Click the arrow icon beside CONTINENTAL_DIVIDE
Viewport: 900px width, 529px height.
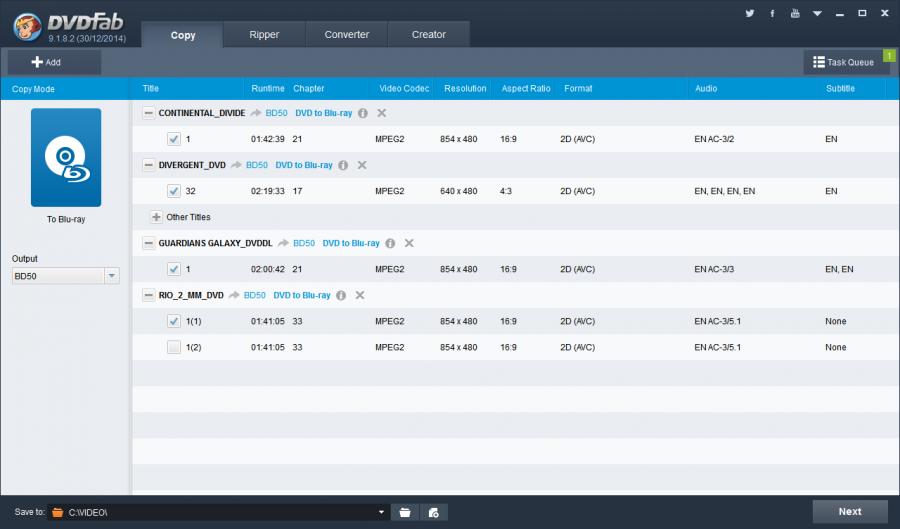255,113
